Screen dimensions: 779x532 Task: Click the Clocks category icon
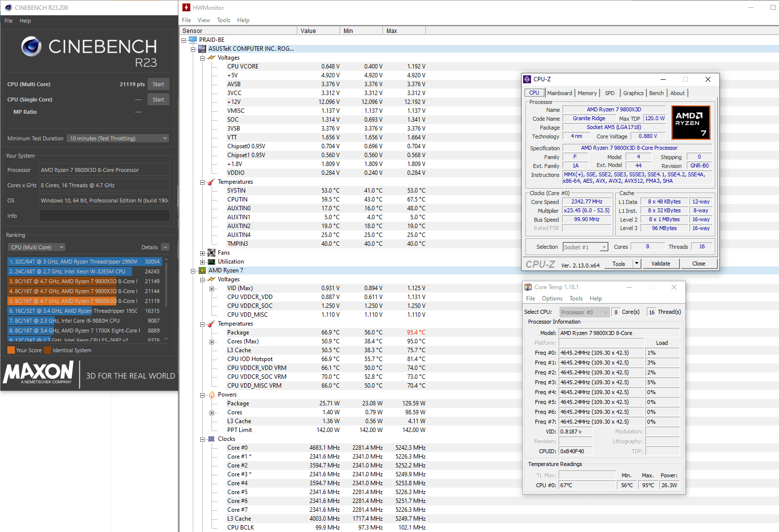pyautogui.click(x=212, y=439)
